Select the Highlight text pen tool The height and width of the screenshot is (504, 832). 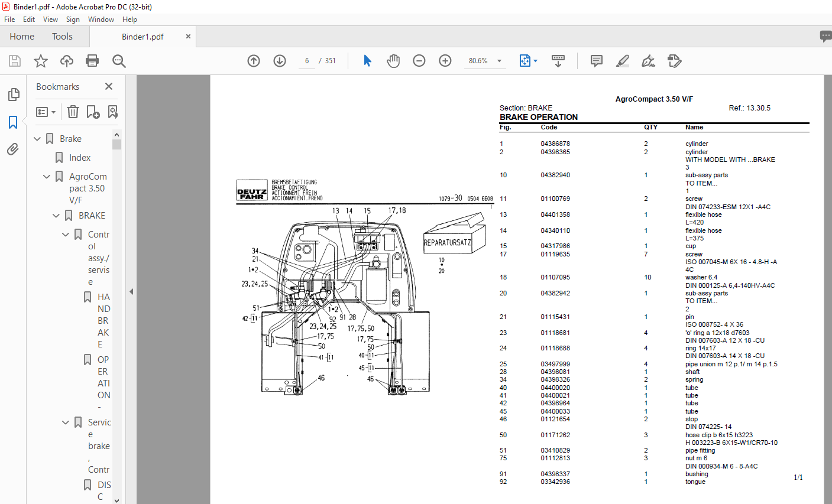pos(622,61)
